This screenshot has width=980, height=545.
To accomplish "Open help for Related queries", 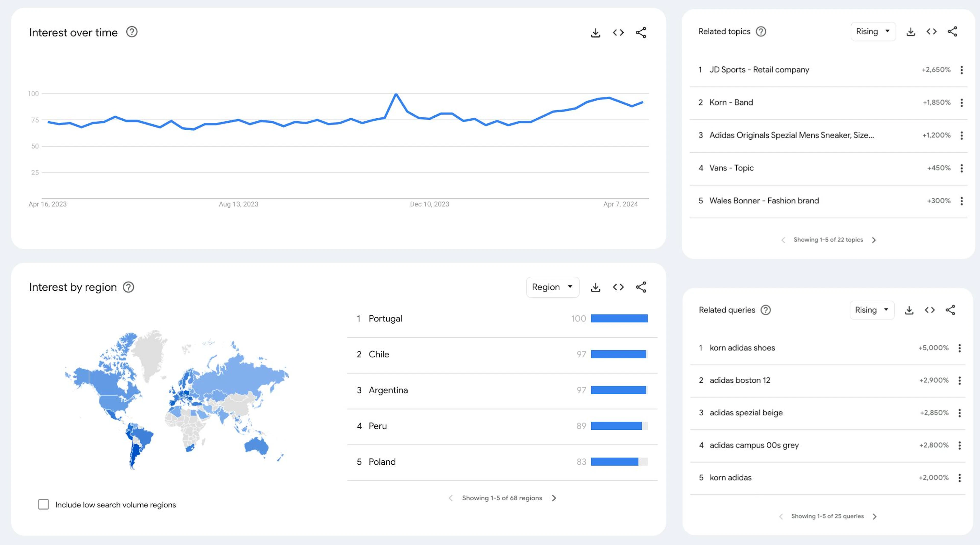I will tap(765, 310).
